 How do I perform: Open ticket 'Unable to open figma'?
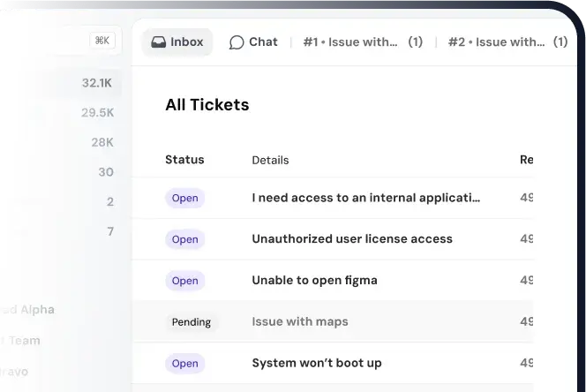pos(333,281)
